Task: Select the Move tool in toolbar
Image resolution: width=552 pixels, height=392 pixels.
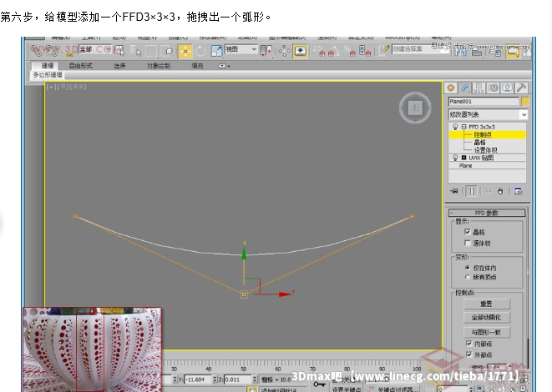Action: (x=185, y=51)
